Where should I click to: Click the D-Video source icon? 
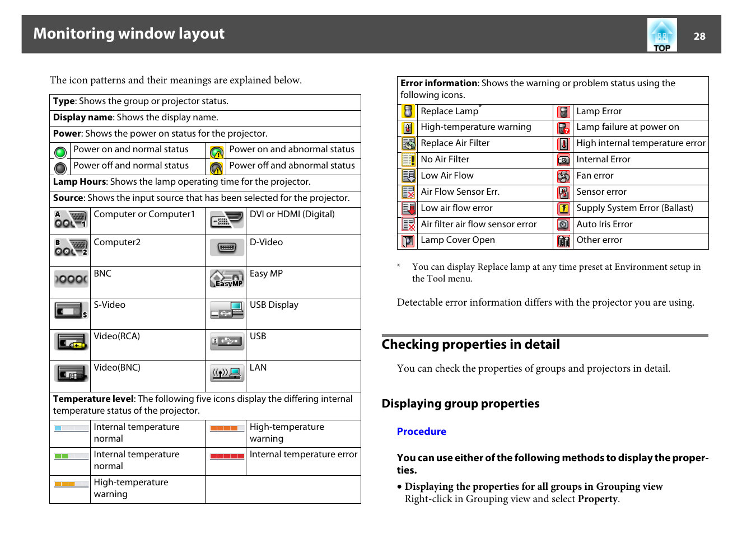coord(227,247)
